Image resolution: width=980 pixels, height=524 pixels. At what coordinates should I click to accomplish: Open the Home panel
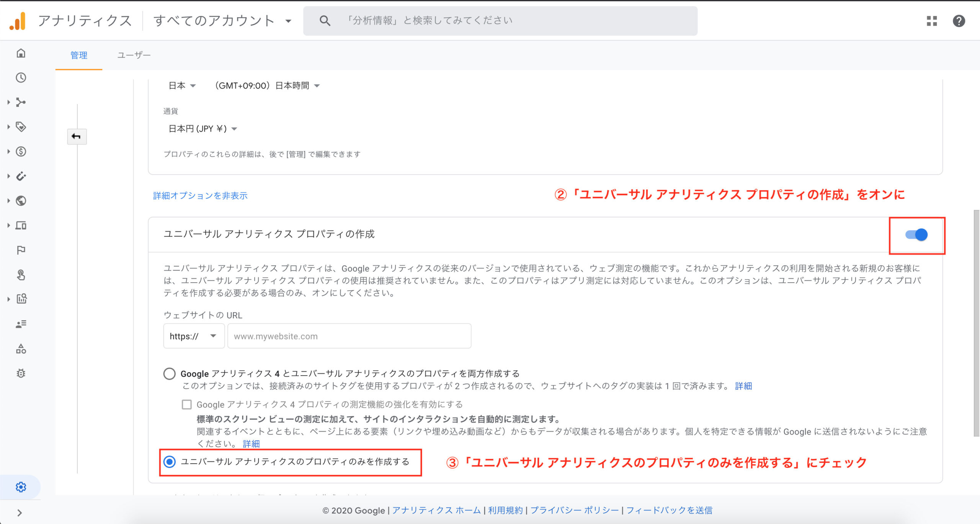click(x=21, y=54)
